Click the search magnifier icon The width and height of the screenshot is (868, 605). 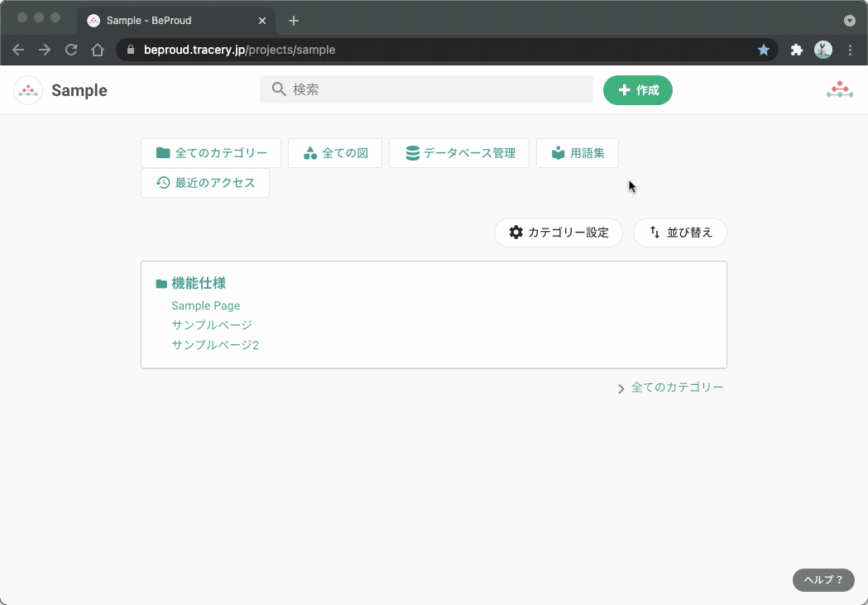coord(279,89)
